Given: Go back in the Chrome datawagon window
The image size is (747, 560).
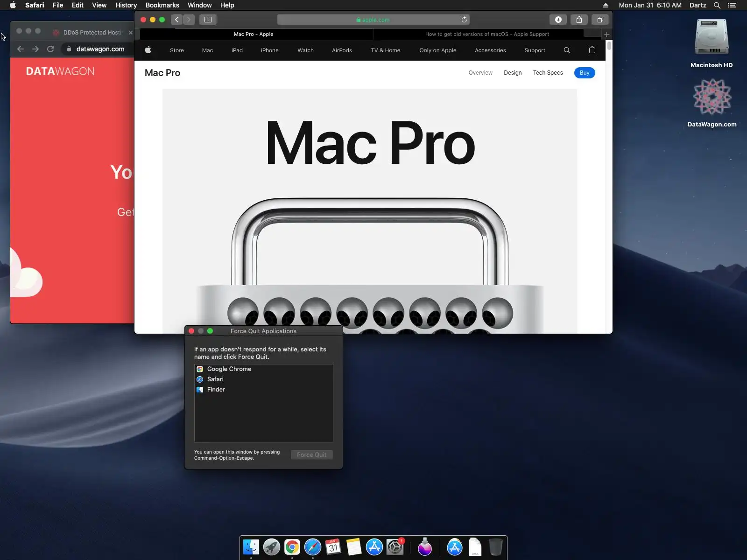Looking at the screenshot, I should click(x=21, y=49).
